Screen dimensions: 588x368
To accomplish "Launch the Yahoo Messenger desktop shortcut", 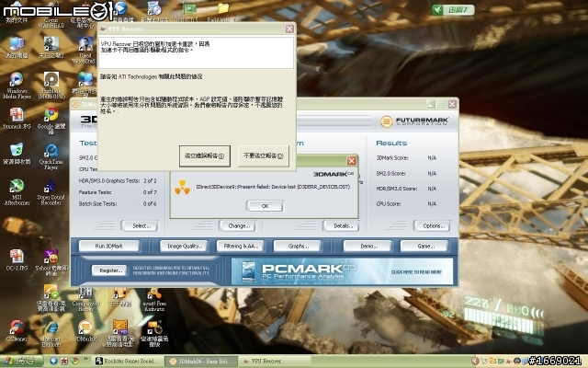I will pyautogui.click(x=51, y=262).
